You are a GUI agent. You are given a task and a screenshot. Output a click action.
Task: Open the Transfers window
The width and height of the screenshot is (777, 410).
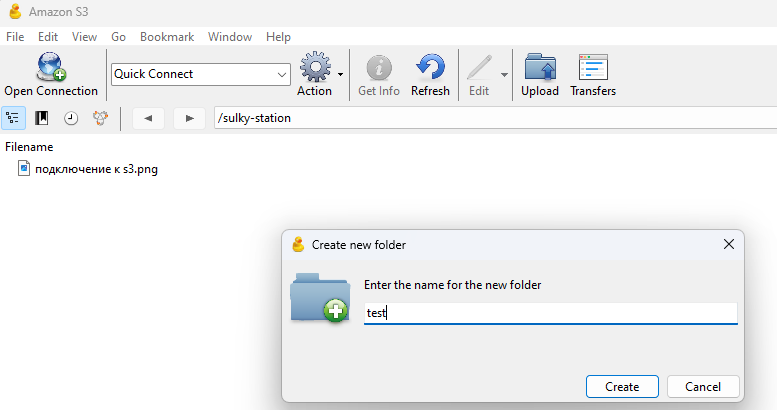click(x=593, y=68)
